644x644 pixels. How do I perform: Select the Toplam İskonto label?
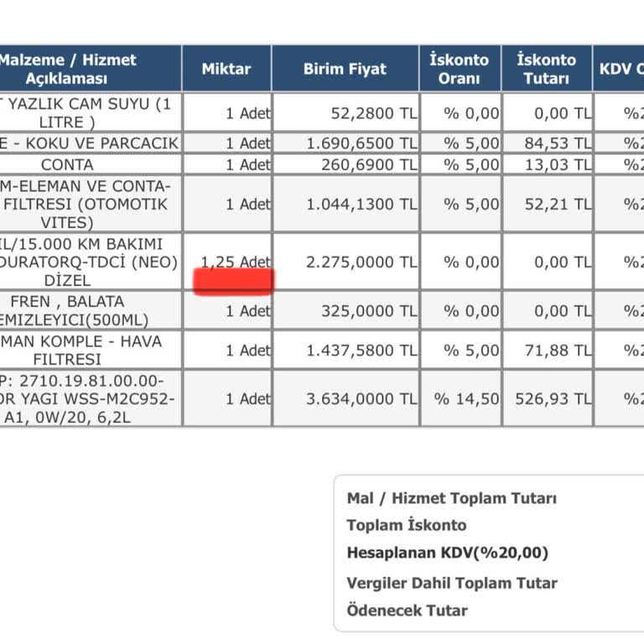coord(406,526)
